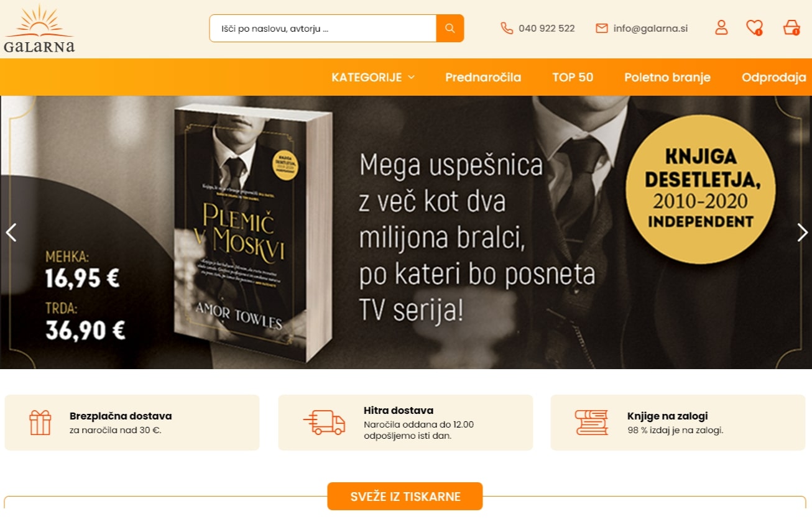Screen dimensions: 812x527
Task: Click the gift box free delivery icon
Action: [40, 423]
